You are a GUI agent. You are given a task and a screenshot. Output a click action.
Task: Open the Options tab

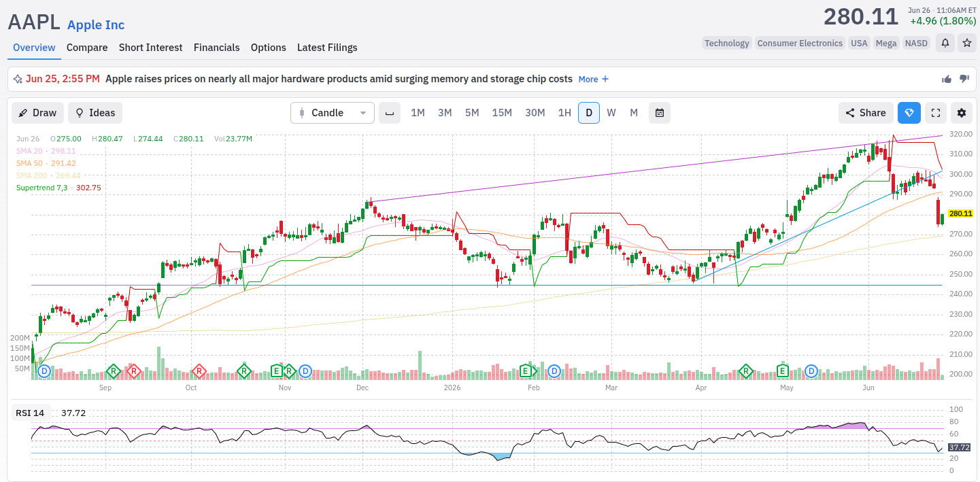[269, 48]
